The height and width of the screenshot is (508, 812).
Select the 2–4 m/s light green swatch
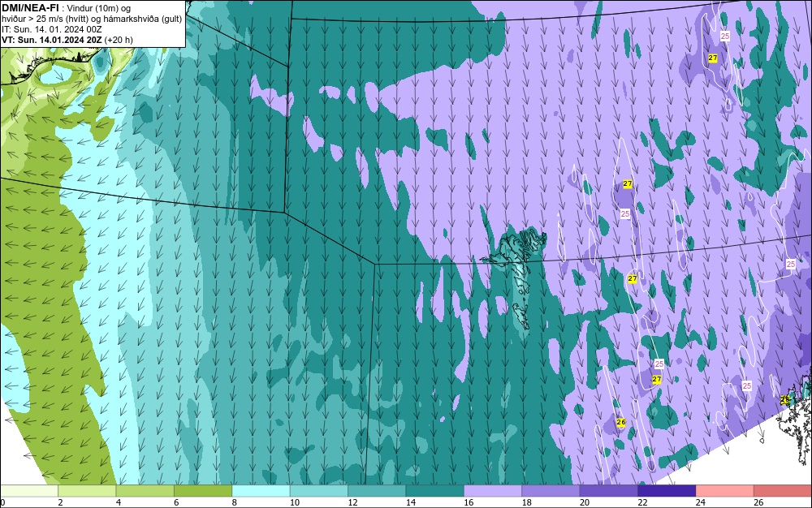coord(87,491)
